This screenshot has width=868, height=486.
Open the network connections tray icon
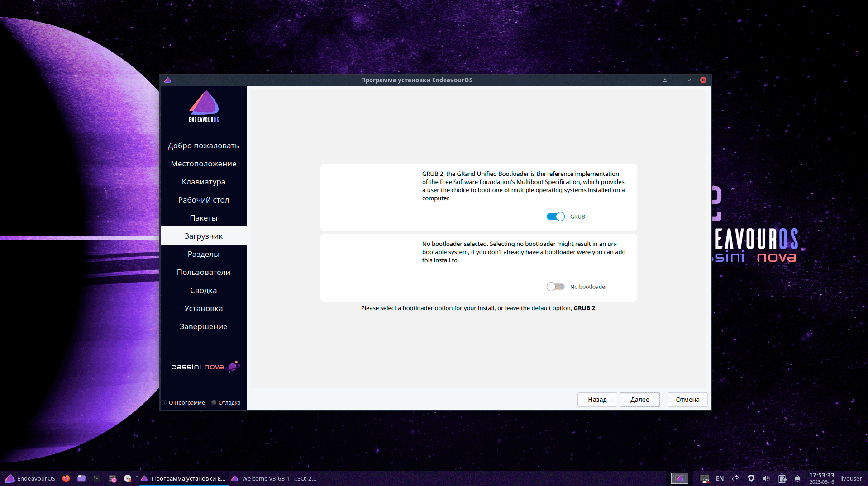point(735,478)
